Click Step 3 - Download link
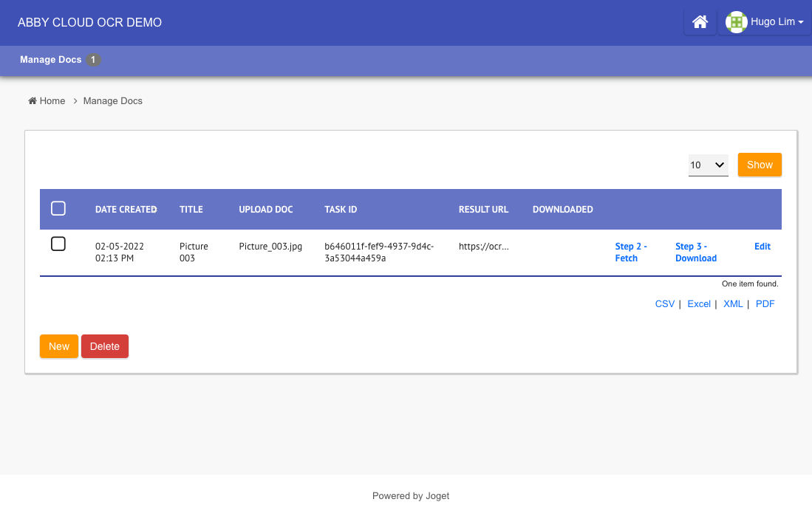The image size is (812, 519). tap(696, 252)
